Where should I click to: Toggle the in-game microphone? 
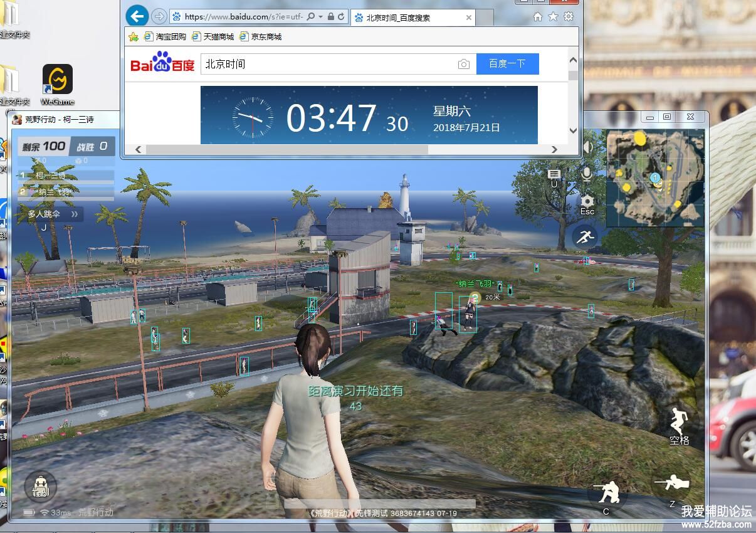pos(587,174)
